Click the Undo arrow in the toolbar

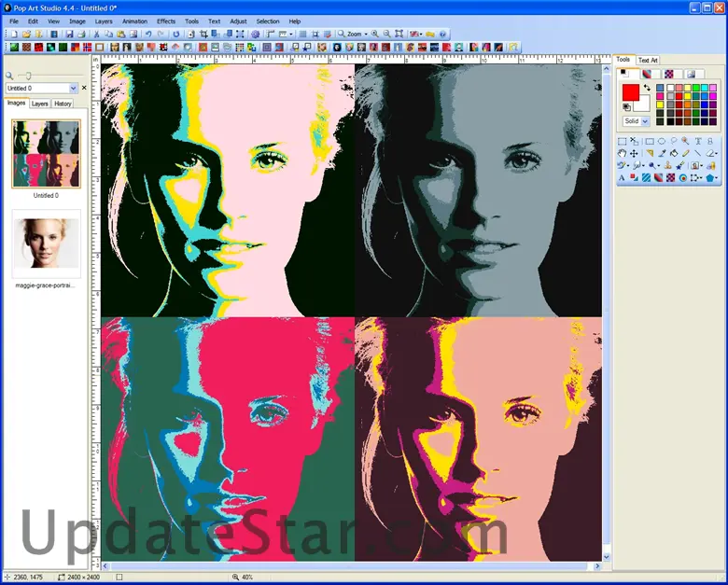[147, 34]
